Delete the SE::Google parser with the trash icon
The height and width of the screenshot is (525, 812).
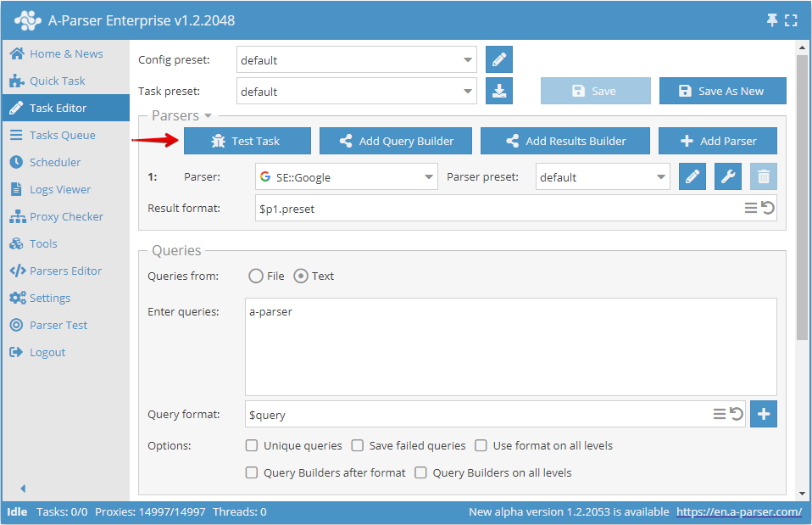(762, 176)
